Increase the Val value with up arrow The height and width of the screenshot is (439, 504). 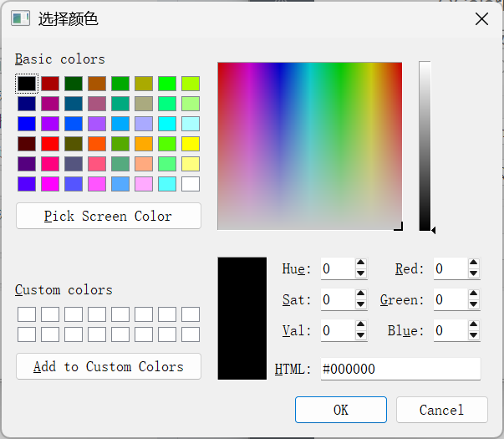(360, 324)
